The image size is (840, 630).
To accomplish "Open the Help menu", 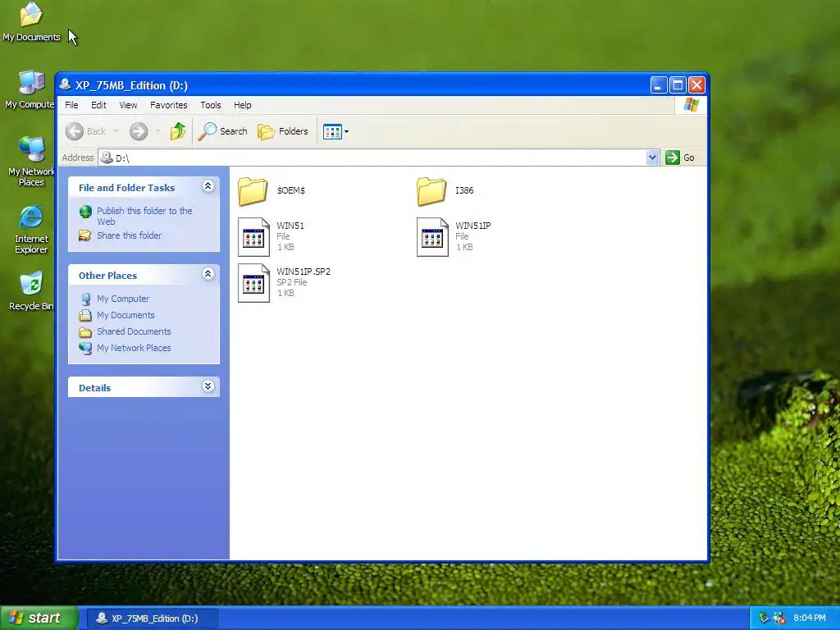I will click(x=242, y=105).
